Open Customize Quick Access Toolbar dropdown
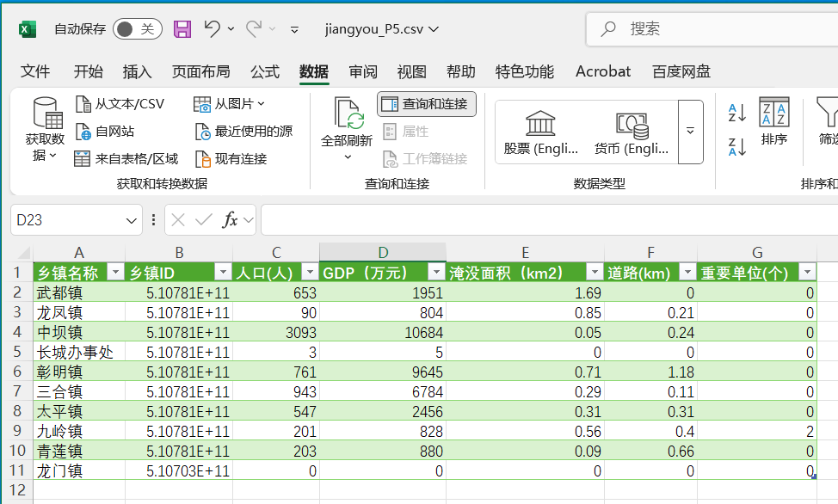 point(294,29)
